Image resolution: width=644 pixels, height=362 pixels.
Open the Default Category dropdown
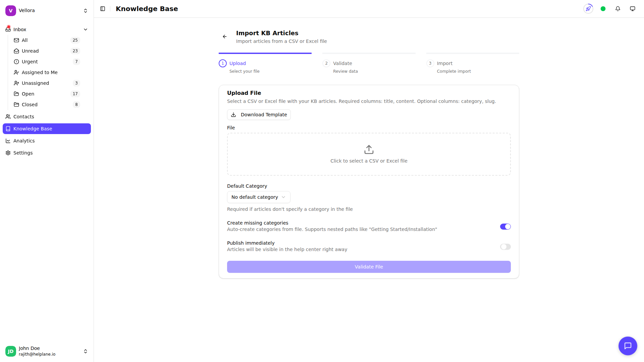coord(259,197)
